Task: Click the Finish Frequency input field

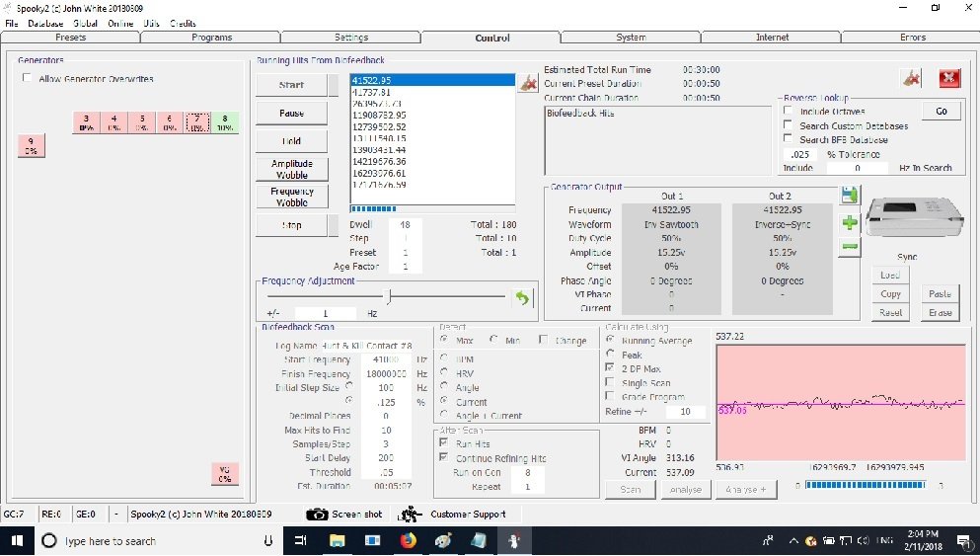Action: [x=386, y=373]
